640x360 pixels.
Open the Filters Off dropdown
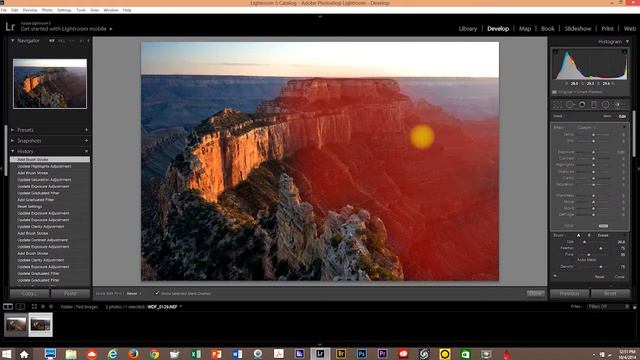coord(608,306)
